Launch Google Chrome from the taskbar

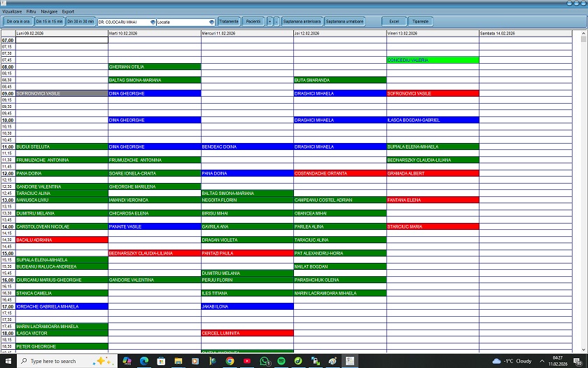click(230, 361)
